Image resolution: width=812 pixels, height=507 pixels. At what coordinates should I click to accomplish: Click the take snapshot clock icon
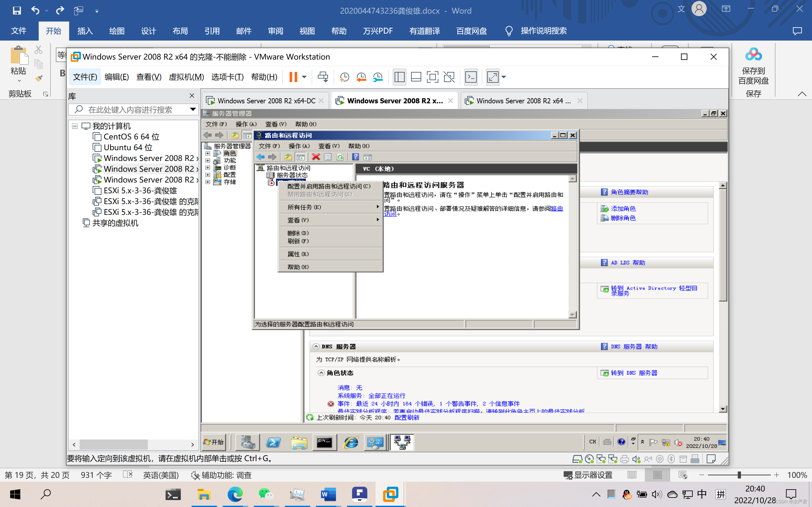tap(344, 77)
